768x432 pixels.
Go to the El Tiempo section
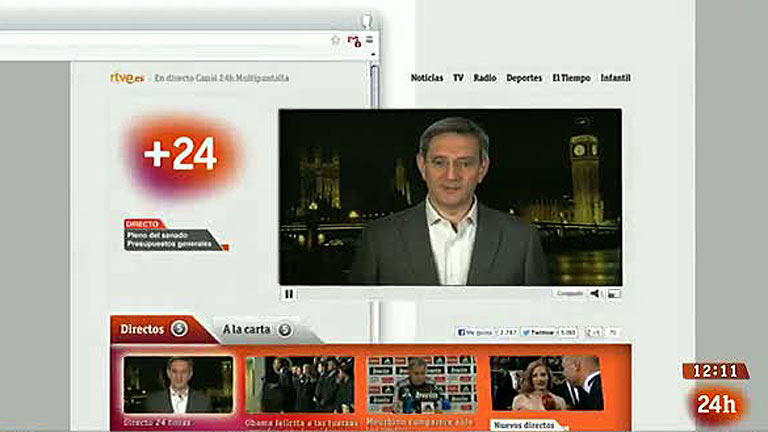coord(571,78)
